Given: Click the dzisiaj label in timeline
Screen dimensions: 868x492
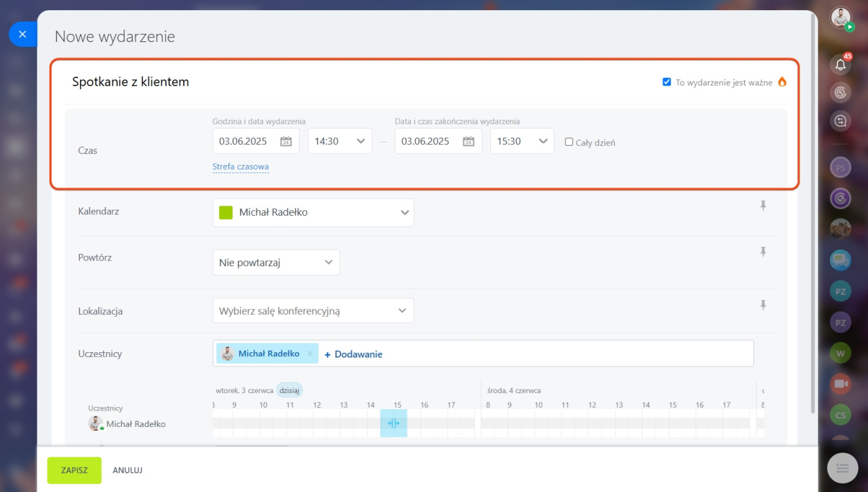Looking at the screenshot, I should click(290, 390).
